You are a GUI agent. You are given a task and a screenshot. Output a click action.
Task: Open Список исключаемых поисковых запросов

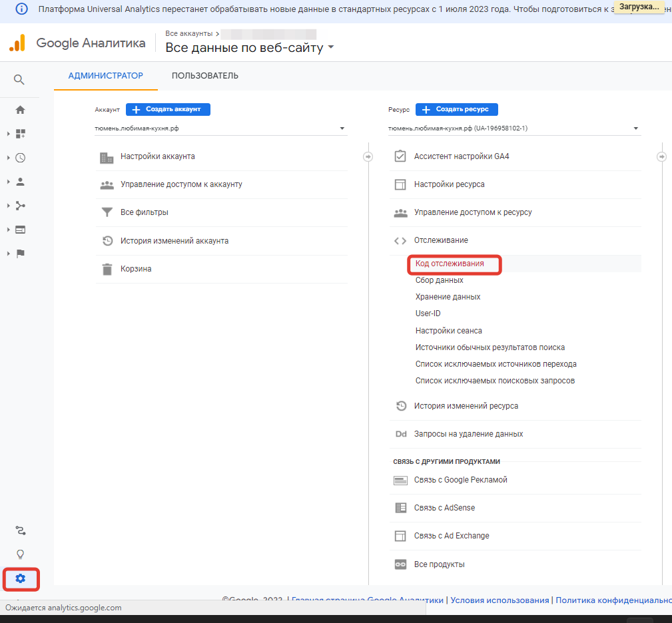(x=495, y=381)
